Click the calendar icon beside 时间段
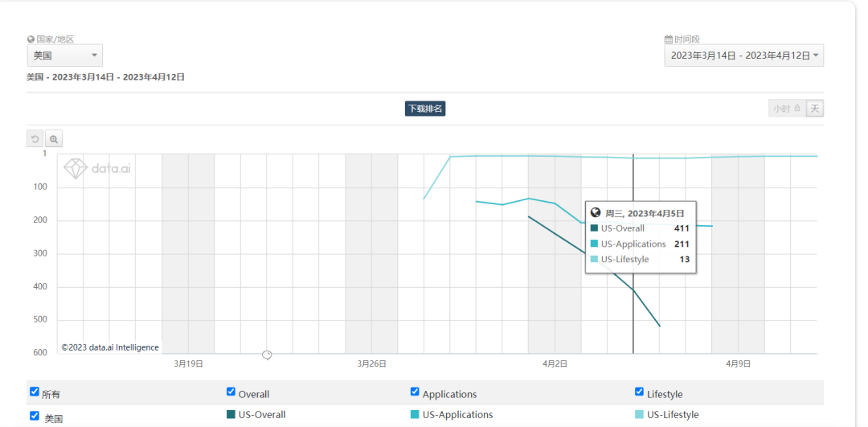Viewport: 868px width, 427px height. point(669,39)
